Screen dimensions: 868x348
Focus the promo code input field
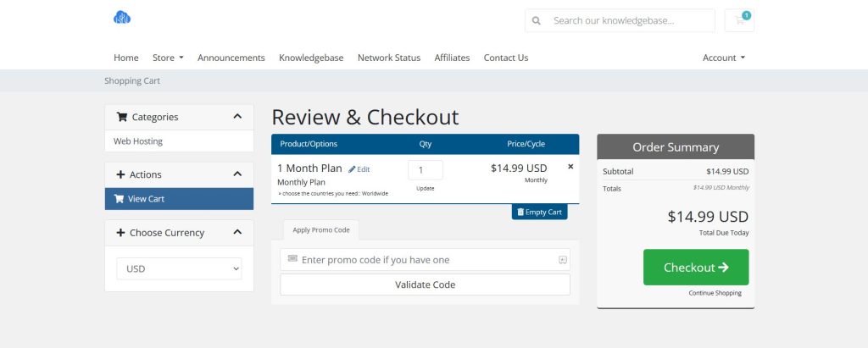point(424,260)
